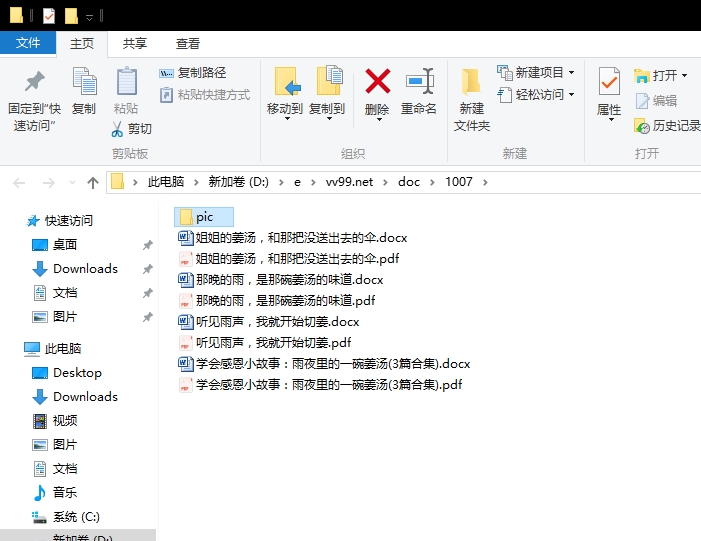
Task: Click Copy path (复制路径)
Action: click(x=193, y=72)
